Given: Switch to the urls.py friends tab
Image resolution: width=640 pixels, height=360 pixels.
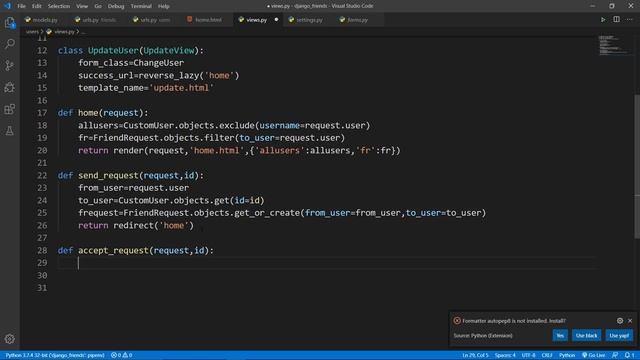Looking at the screenshot, I should click(98, 20).
